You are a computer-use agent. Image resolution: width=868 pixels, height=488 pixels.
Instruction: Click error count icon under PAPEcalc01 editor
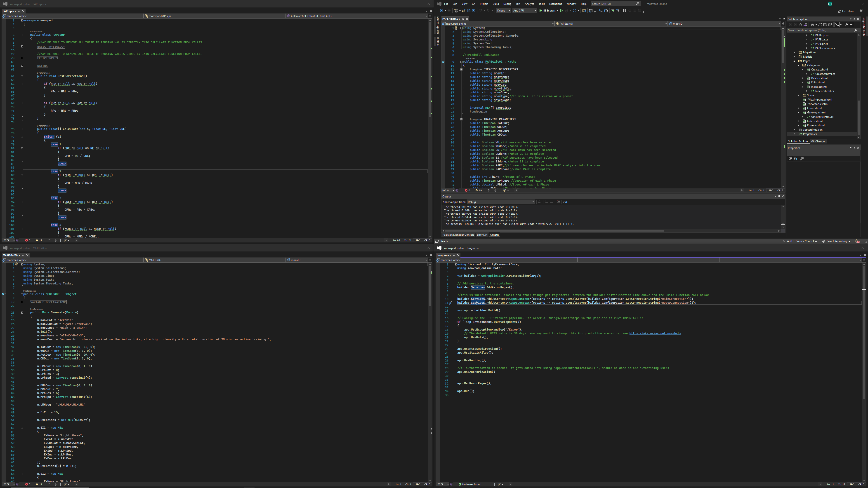(466, 190)
